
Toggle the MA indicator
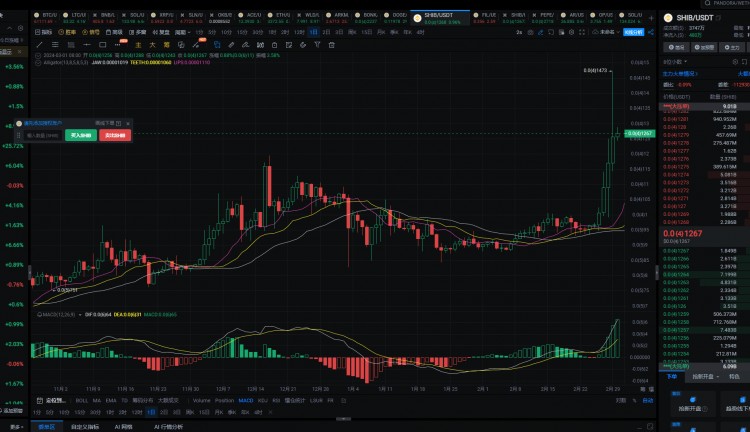(x=97, y=400)
